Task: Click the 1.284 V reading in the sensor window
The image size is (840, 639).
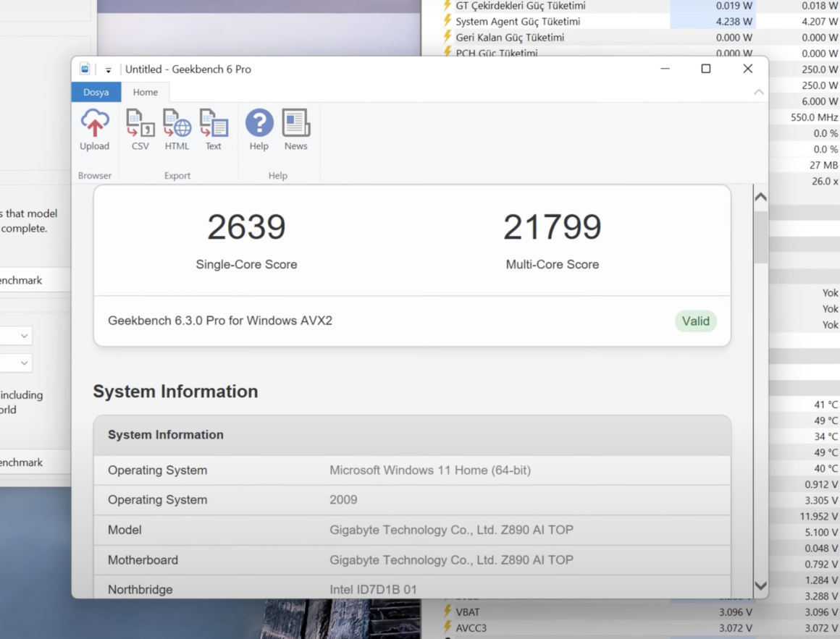Action: (821, 580)
